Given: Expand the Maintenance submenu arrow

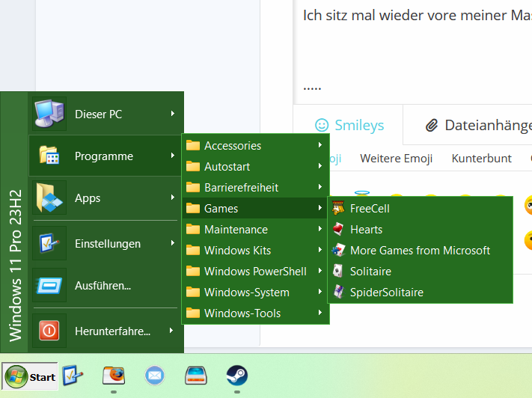Looking at the screenshot, I should 320,229.
